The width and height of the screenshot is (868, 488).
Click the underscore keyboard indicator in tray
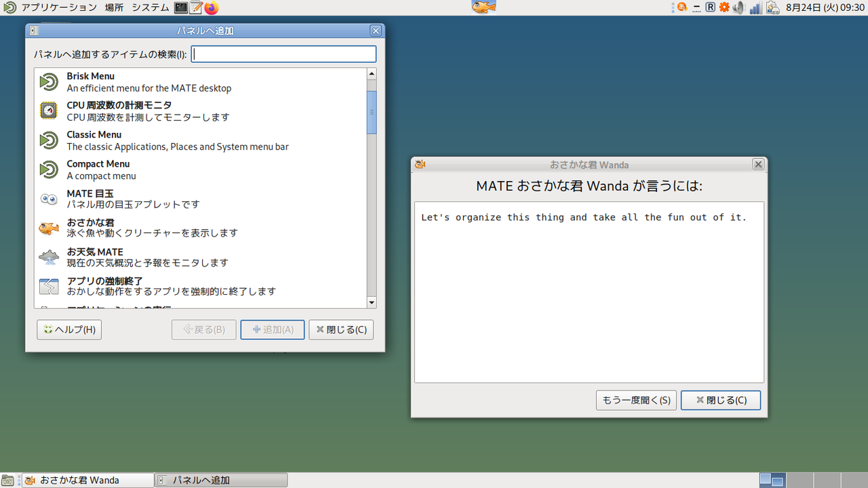pyautogui.click(x=697, y=7)
